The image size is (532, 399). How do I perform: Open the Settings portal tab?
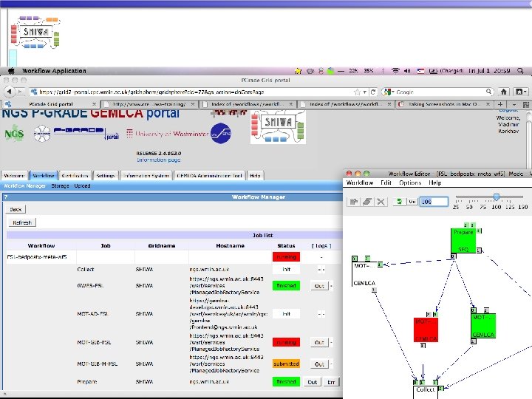pos(106,175)
